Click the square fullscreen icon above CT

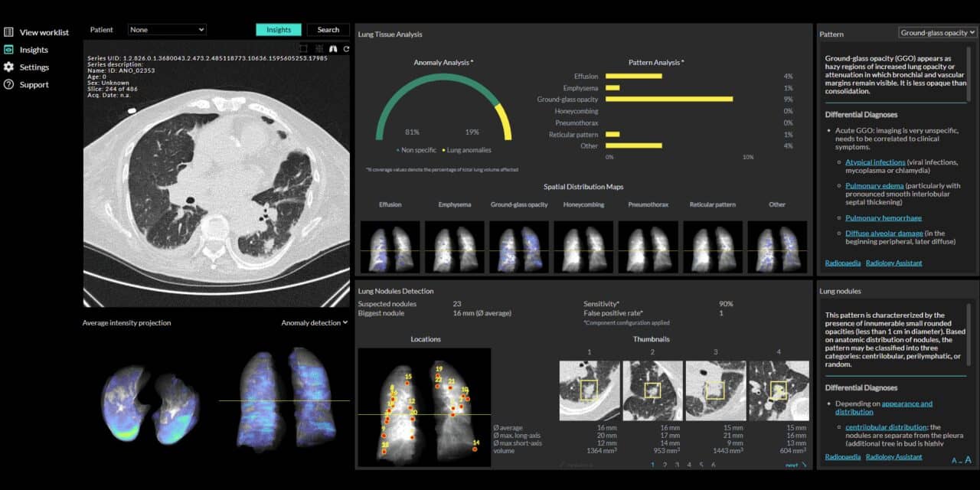click(303, 49)
